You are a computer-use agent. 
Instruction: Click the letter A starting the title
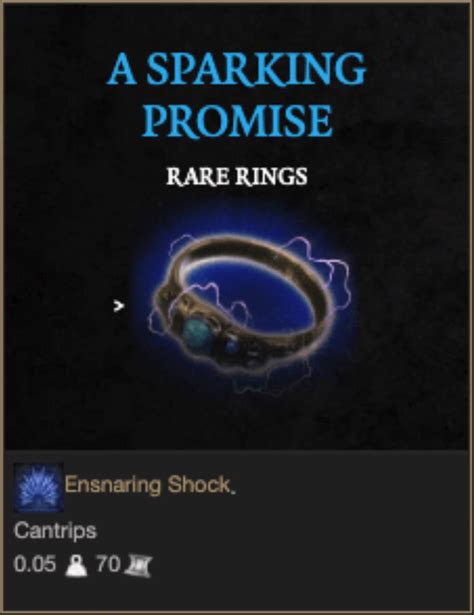(x=122, y=69)
